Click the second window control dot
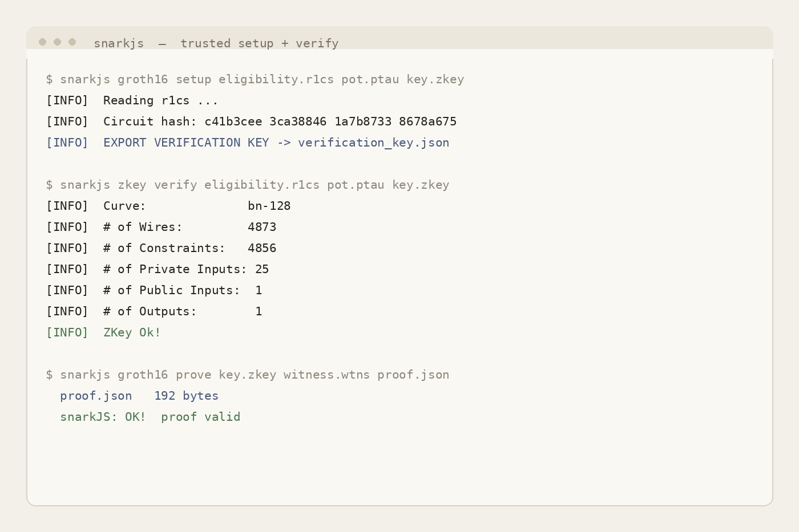 (57, 42)
